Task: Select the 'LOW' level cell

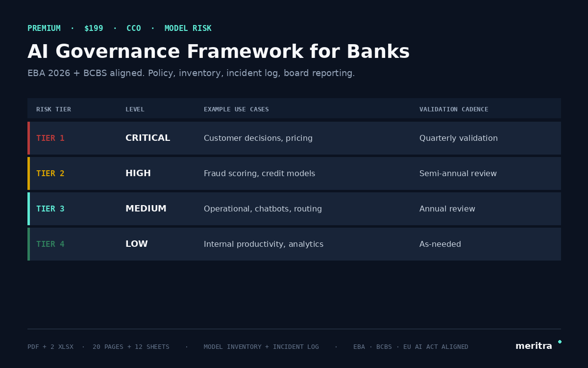Action: [137, 244]
